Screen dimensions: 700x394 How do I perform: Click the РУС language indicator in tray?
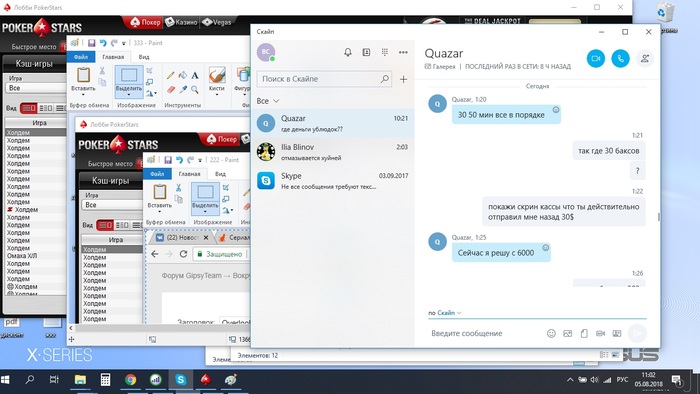622,380
